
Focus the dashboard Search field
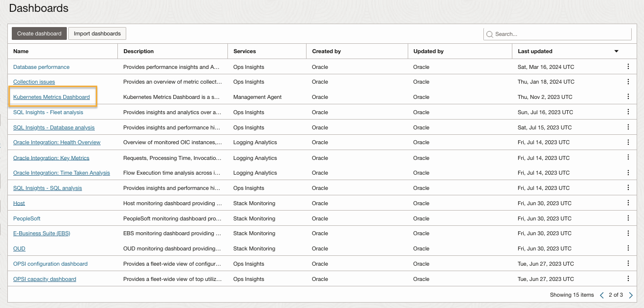[x=560, y=34]
